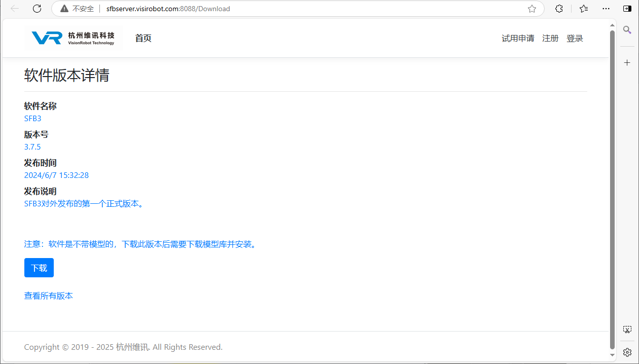Click the sidebar screenshot icon
The width and height of the screenshot is (639, 364).
(627, 330)
